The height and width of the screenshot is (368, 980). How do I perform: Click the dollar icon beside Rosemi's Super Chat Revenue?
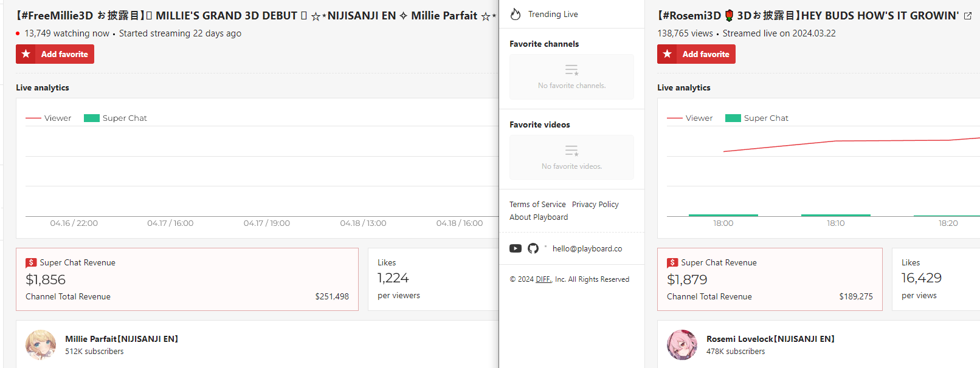(672, 263)
